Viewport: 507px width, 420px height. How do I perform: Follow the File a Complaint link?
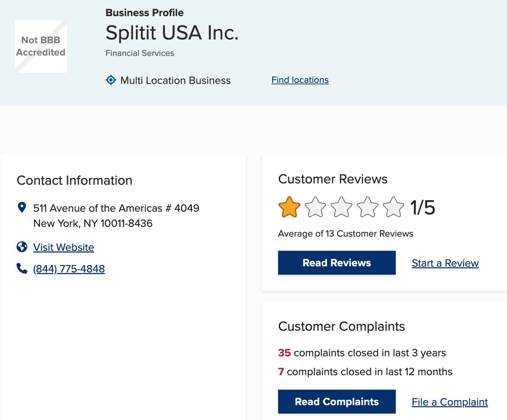click(450, 402)
